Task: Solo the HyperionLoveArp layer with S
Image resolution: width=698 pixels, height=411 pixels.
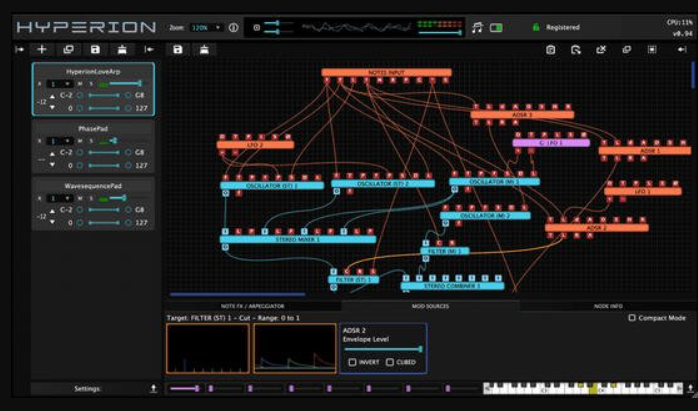Action: coord(91,84)
